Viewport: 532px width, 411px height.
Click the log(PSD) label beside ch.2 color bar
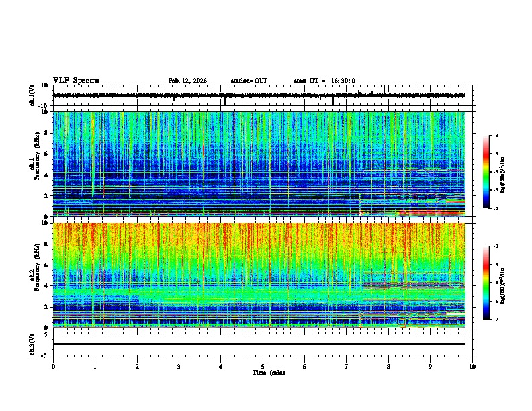[x=502, y=286]
